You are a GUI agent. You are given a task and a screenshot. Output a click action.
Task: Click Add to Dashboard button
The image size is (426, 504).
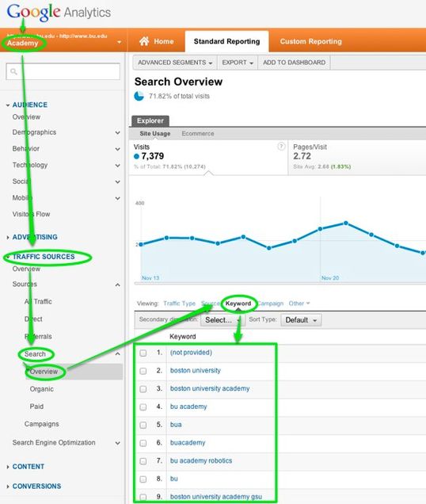coord(294,63)
